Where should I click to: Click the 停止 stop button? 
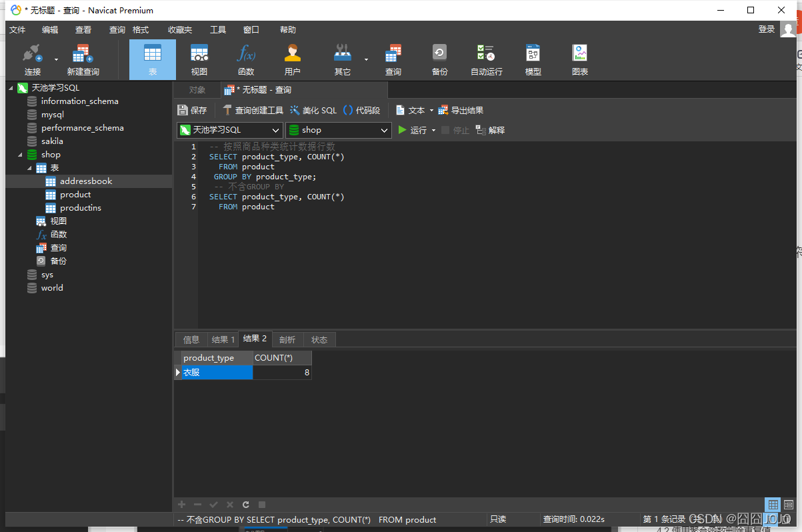[x=455, y=130]
